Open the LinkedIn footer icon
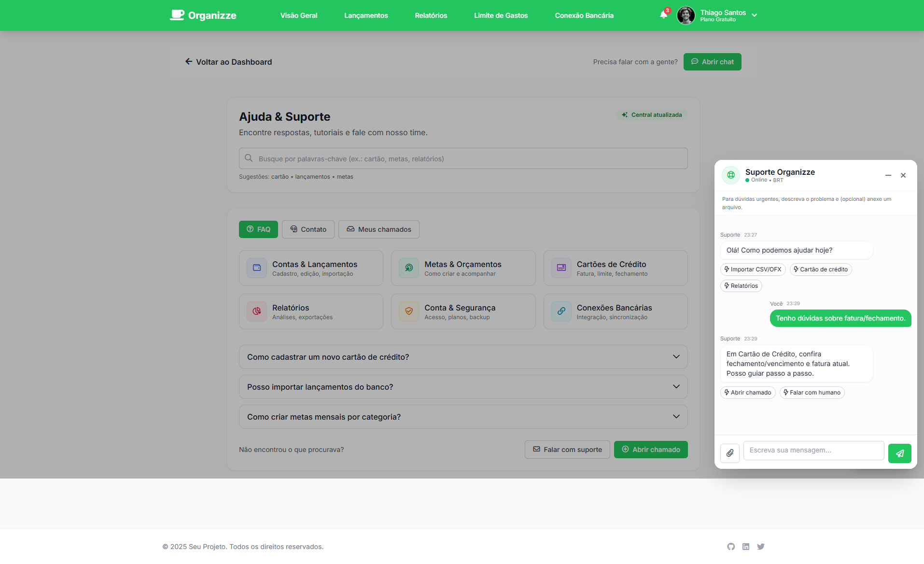Screen dimensions: 924x564 pos(746,547)
